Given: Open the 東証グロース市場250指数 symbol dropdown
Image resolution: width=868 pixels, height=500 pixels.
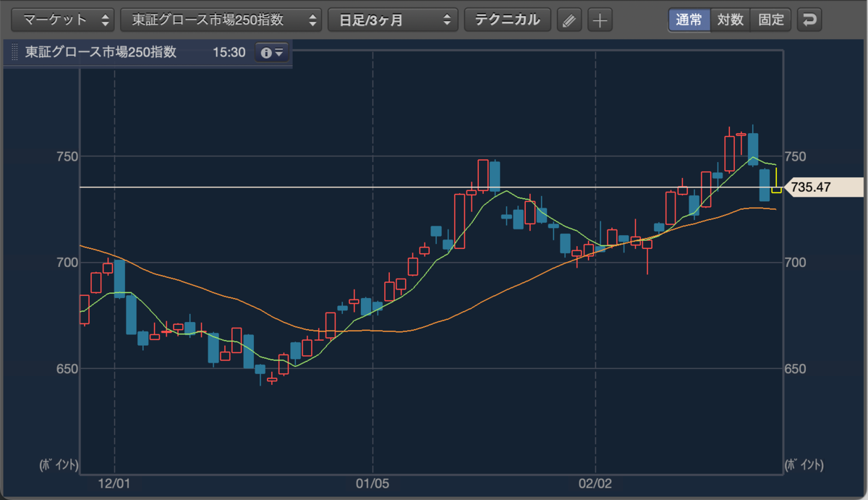Looking at the screenshot, I should [221, 20].
